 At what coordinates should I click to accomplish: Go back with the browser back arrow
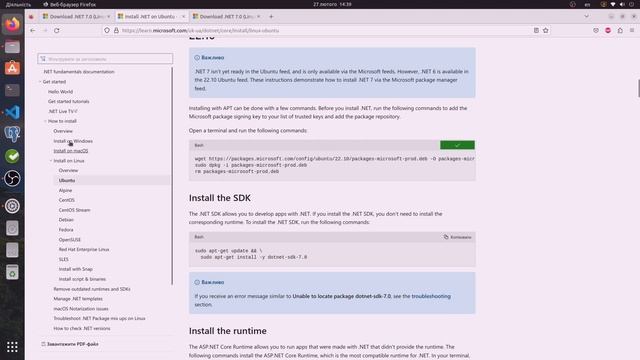point(33,30)
